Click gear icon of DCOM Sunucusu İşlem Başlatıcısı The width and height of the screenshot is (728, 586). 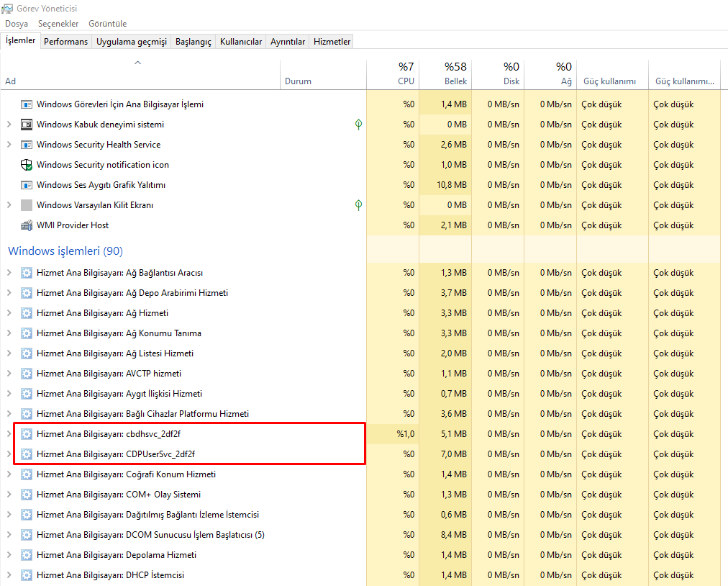pyautogui.click(x=27, y=534)
